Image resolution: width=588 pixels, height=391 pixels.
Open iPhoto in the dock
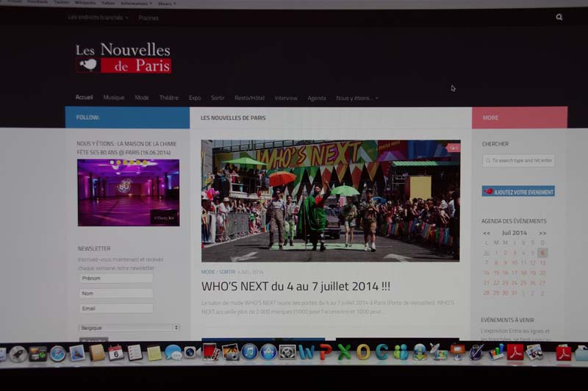230,352
